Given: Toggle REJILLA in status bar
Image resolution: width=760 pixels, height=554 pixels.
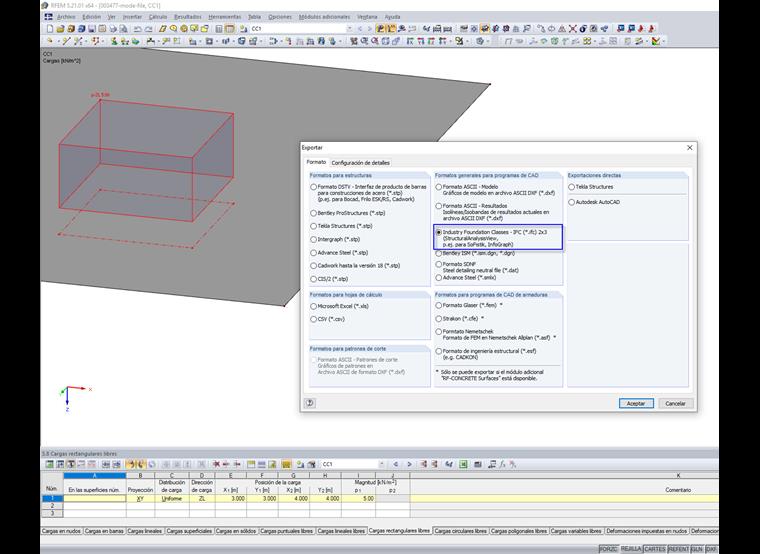Looking at the screenshot, I should (x=631, y=549).
